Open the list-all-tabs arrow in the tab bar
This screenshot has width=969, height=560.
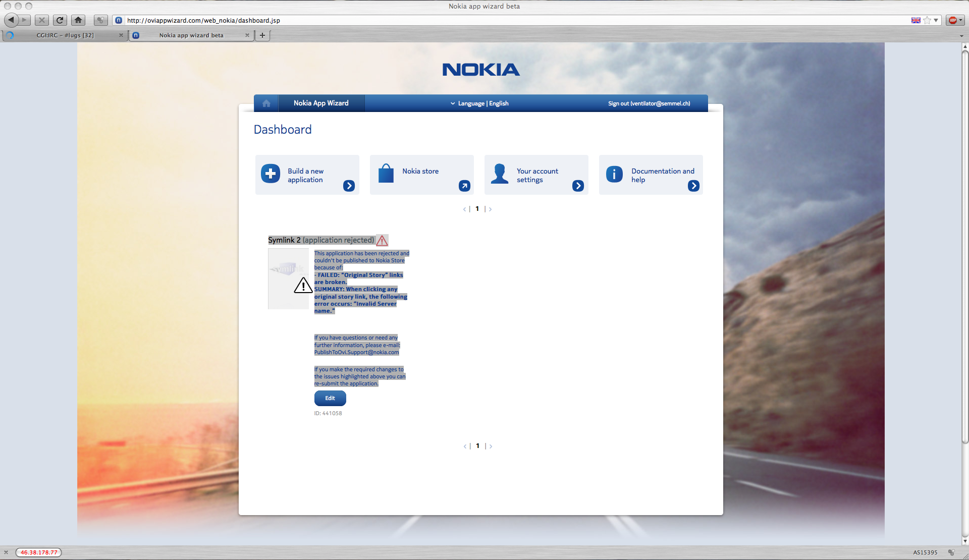pyautogui.click(x=961, y=36)
